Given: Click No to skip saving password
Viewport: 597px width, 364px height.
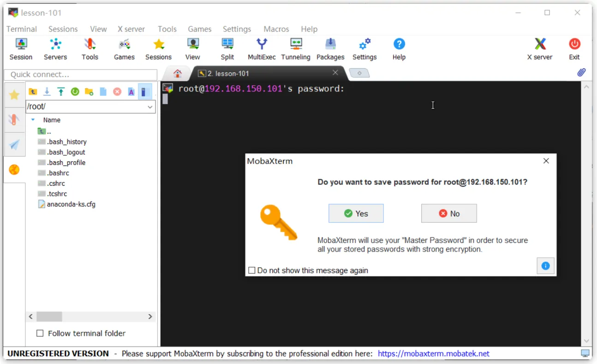Looking at the screenshot, I should pyautogui.click(x=449, y=213).
